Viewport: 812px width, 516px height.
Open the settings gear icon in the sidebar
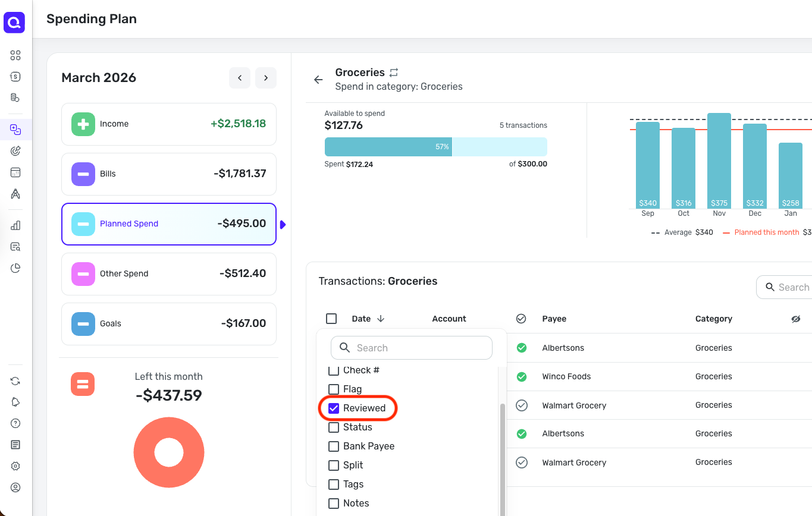[x=15, y=466]
